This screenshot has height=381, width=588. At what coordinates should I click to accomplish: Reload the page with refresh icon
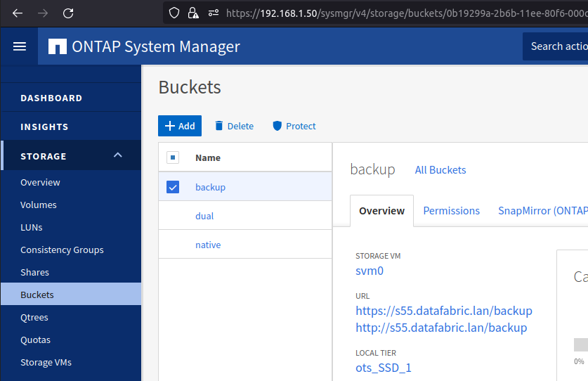(68, 13)
